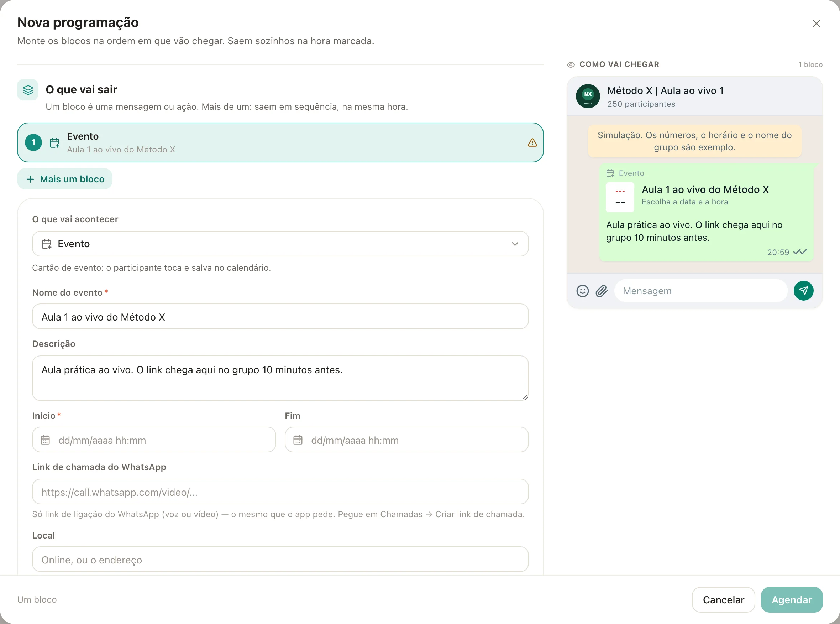
Task: Click the calendar icon in the Início field
Action: tap(45, 440)
